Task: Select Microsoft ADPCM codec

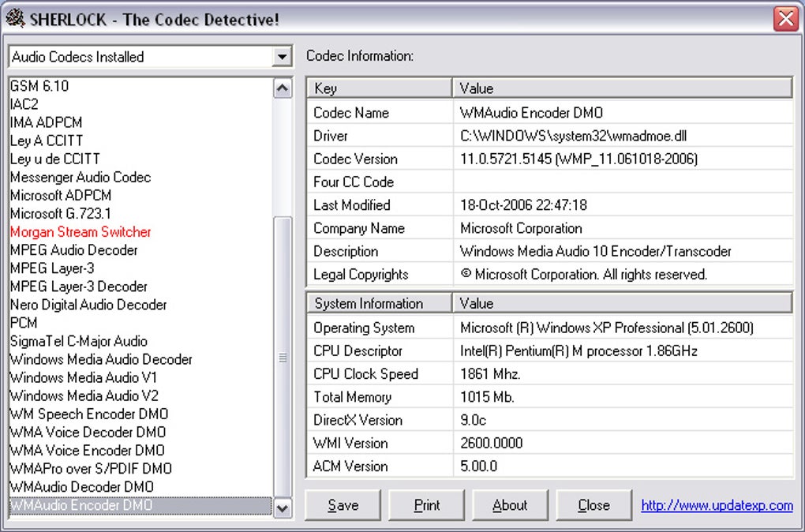Action: (x=61, y=195)
